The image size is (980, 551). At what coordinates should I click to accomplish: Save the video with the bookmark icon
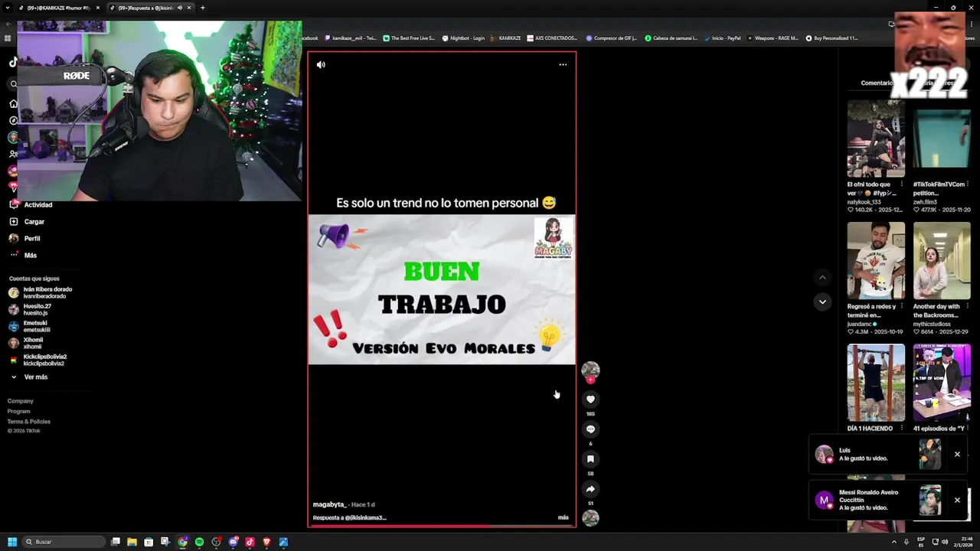coord(590,458)
